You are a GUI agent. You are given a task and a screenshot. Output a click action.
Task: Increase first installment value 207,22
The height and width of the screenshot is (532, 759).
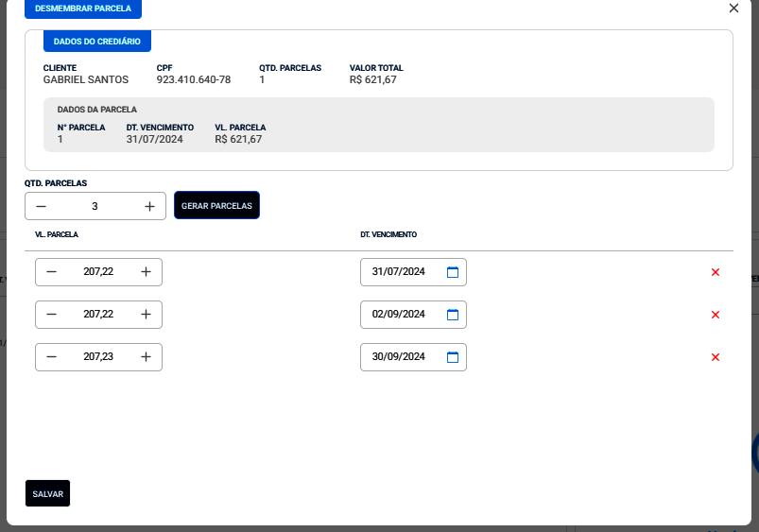tap(146, 272)
